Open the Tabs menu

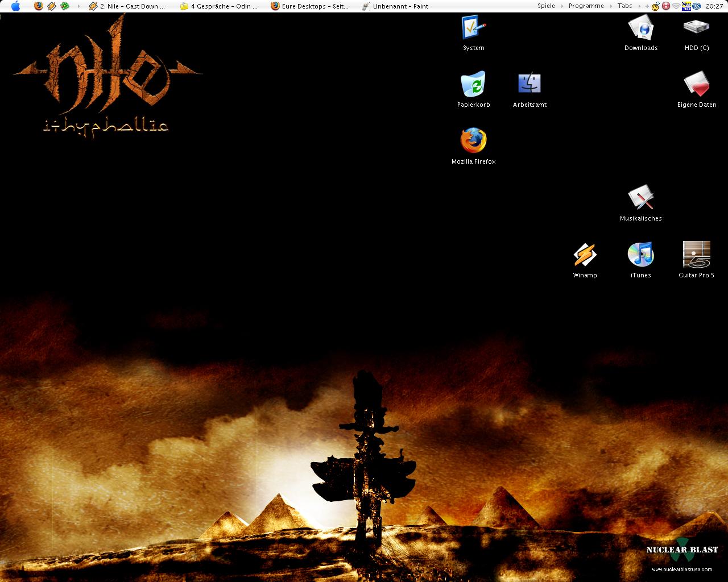point(624,6)
